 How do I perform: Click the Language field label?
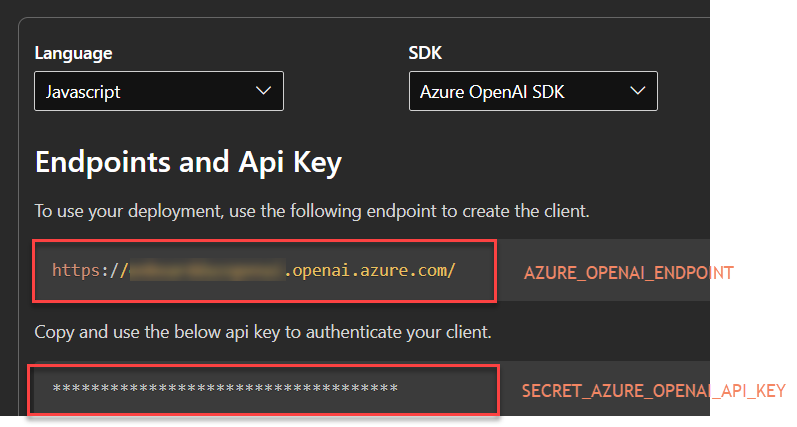tap(73, 53)
